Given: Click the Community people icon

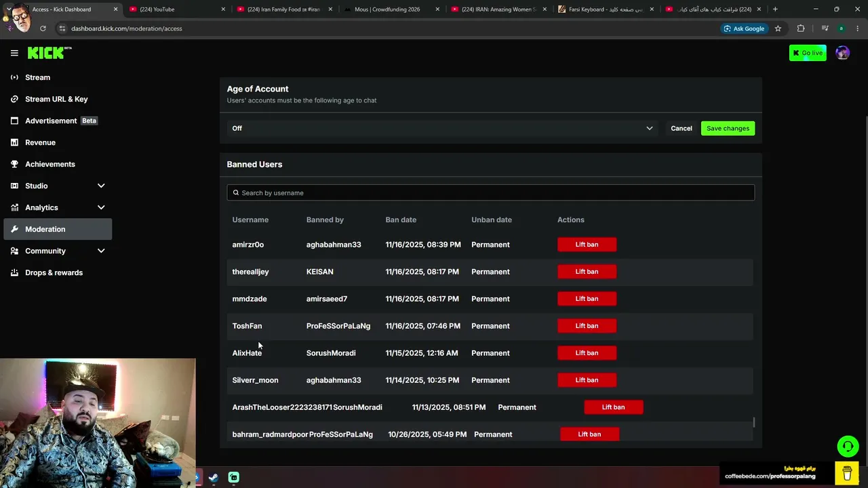Looking at the screenshot, I should click(14, 251).
